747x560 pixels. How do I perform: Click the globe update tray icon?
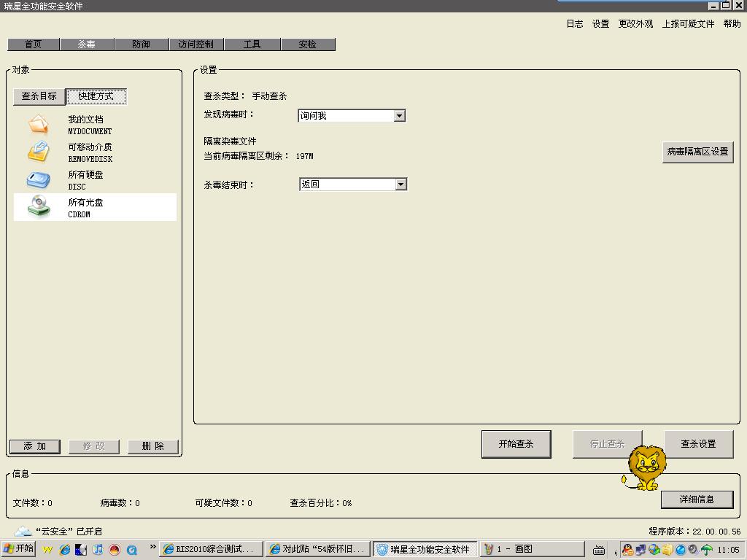tap(654, 550)
